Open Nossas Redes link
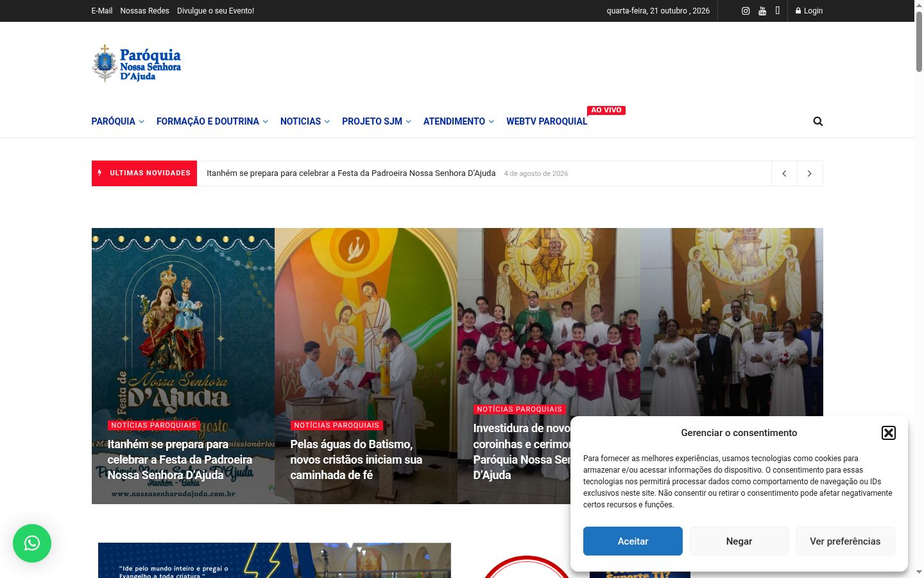924x578 pixels. pos(145,11)
